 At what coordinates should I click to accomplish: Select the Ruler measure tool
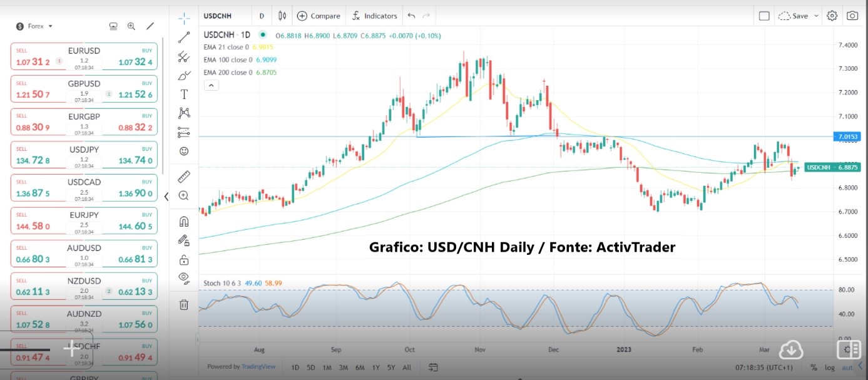pyautogui.click(x=184, y=177)
